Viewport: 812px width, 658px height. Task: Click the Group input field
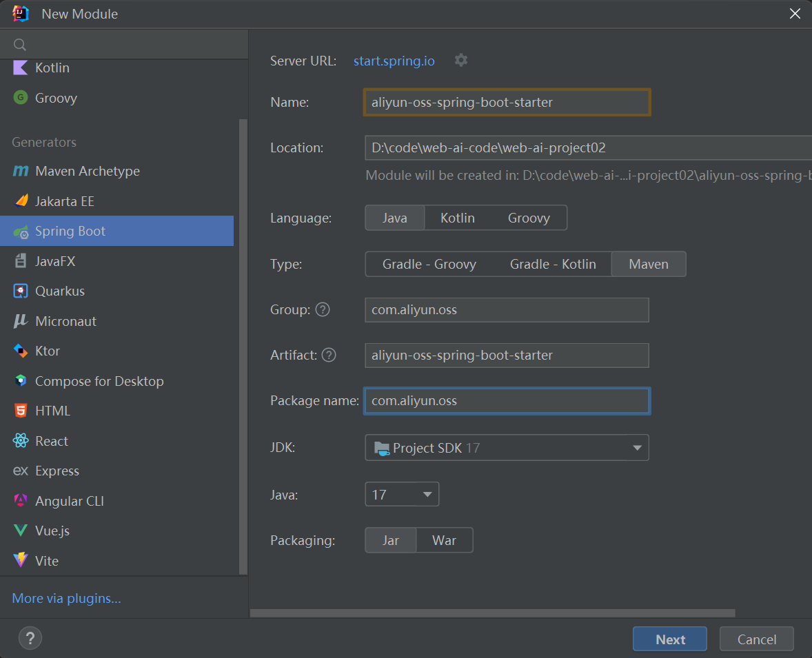coord(507,309)
